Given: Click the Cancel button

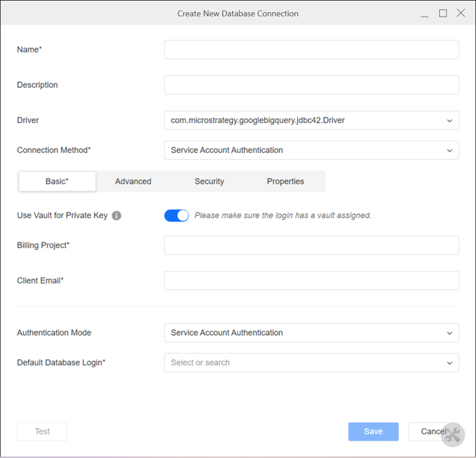Looking at the screenshot, I should click(x=433, y=431).
